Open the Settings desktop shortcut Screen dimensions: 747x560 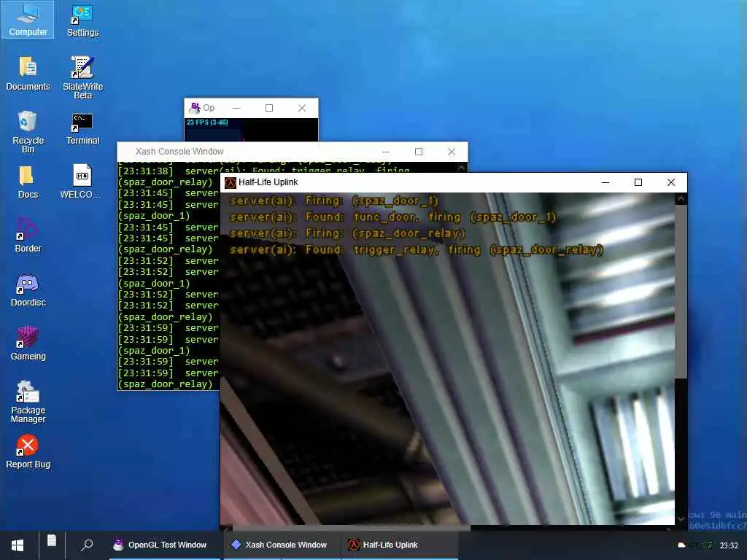pos(82,20)
